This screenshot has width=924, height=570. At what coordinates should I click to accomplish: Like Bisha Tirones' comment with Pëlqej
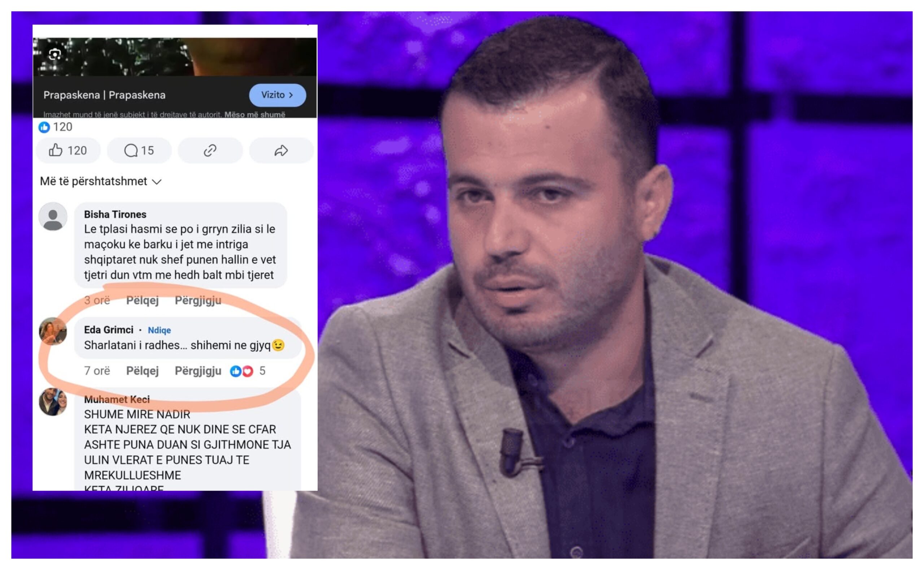142,301
